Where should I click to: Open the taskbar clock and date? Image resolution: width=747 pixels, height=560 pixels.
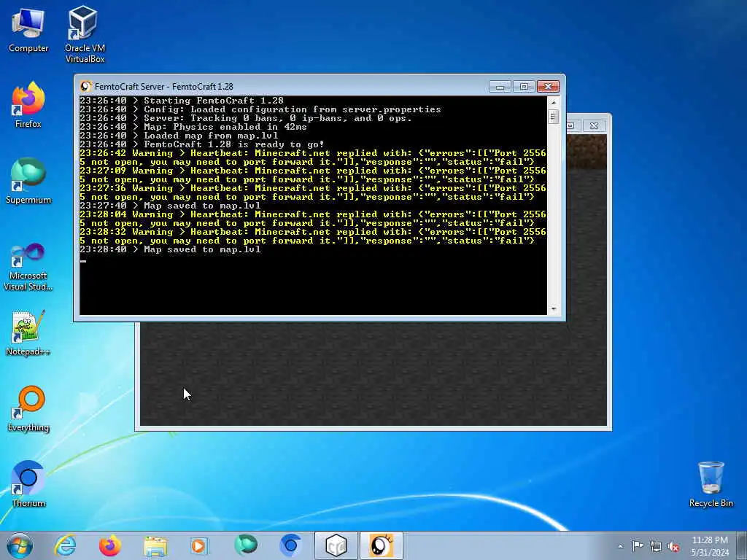[710, 545]
